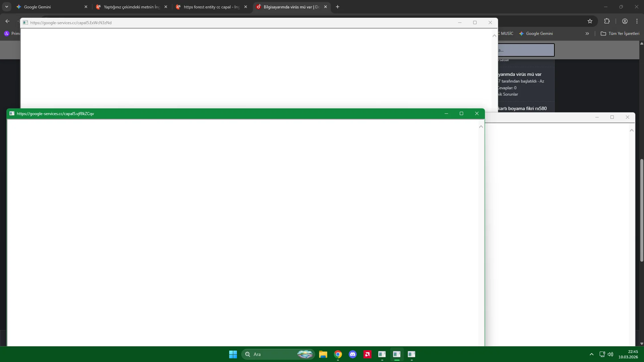
Task: Close the capal5.vjfBkZCqv popup window
Action: 477,113
